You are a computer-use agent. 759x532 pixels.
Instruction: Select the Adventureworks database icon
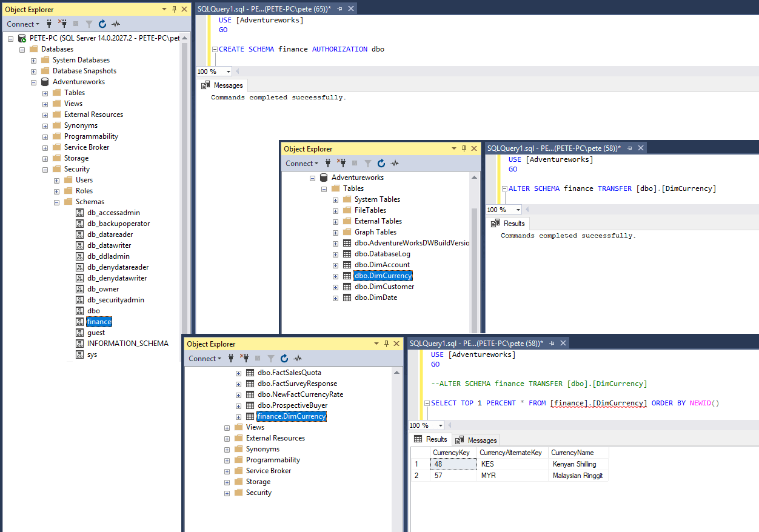tap(45, 81)
